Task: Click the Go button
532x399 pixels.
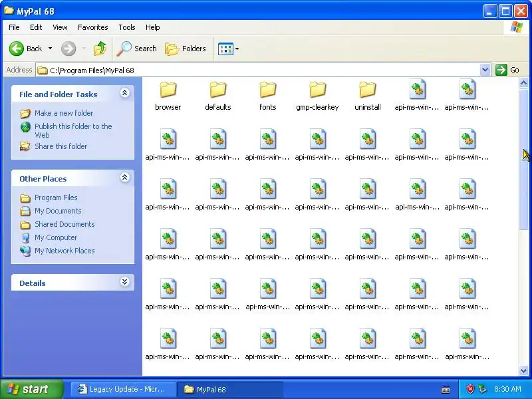Action: (507, 70)
